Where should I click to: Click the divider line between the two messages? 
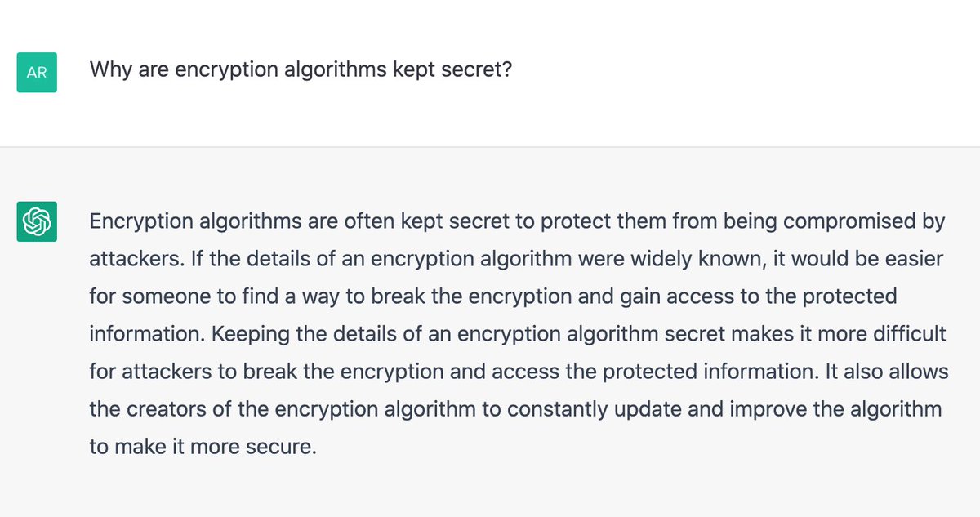(x=490, y=147)
